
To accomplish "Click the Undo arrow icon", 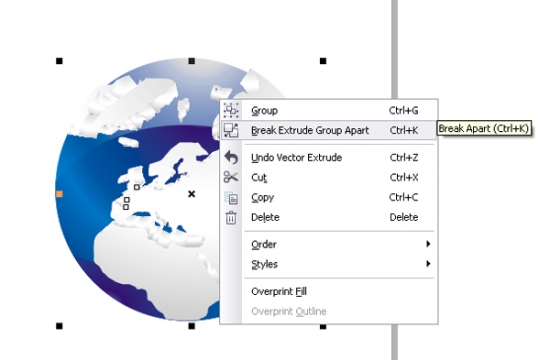I will [x=231, y=158].
